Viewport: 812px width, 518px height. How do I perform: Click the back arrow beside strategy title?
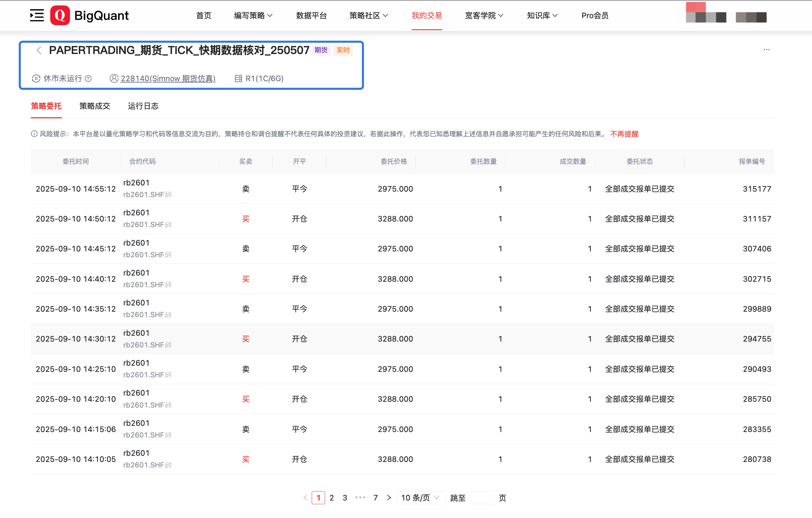pyautogui.click(x=39, y=50)
